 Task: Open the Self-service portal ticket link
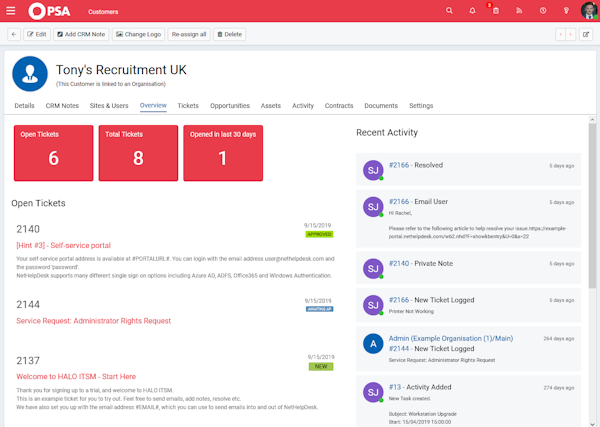[64, 245]
